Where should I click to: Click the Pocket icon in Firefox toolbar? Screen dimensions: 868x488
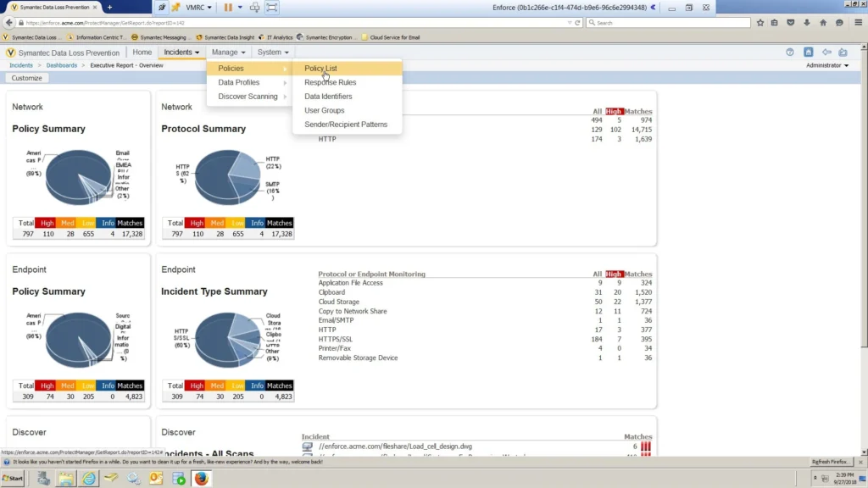point(791,23)
